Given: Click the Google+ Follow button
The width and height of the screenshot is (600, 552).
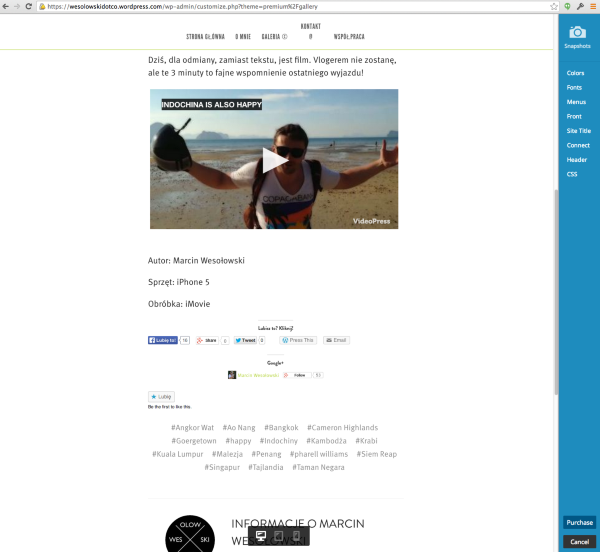Looking at the screenshot, I should [297, 375].
